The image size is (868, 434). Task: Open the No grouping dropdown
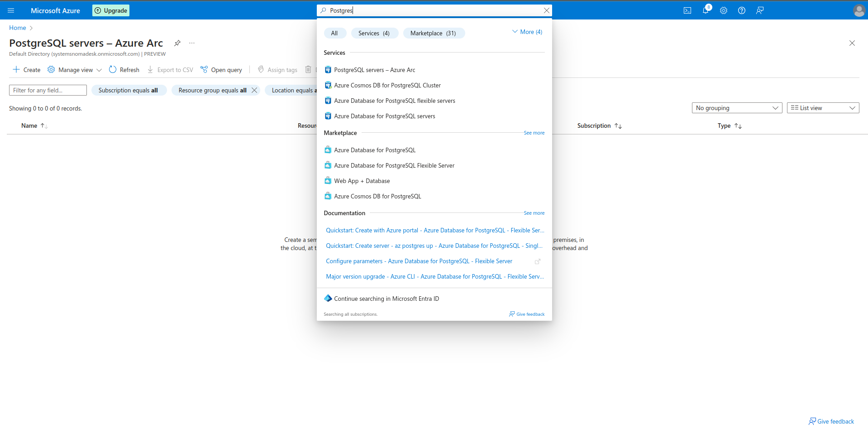[x=737, y=108]
